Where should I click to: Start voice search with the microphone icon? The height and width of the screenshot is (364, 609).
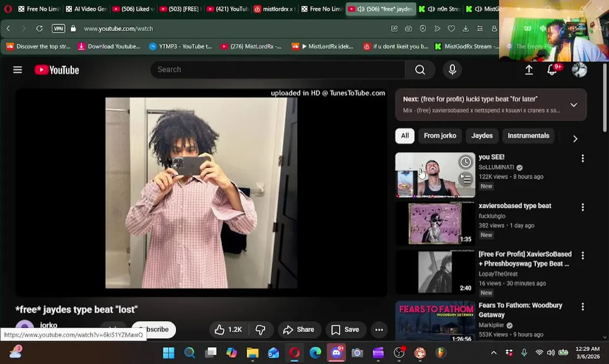[452, 70]
